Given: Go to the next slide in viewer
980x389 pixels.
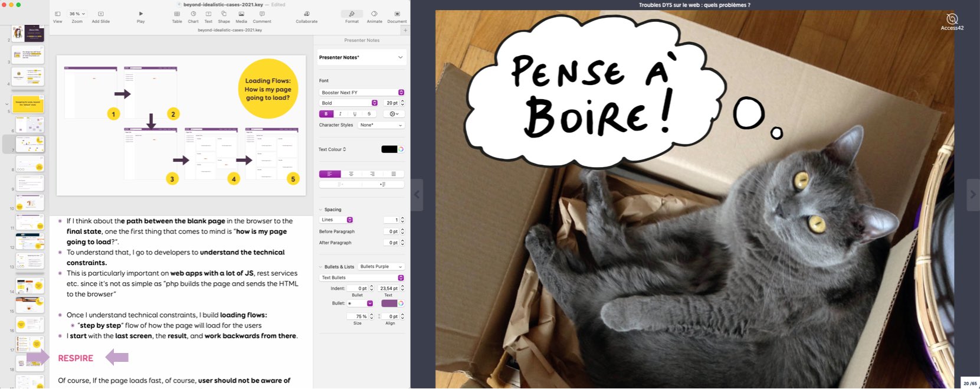Looking at the screenshot, I should (x=972, y=194).
